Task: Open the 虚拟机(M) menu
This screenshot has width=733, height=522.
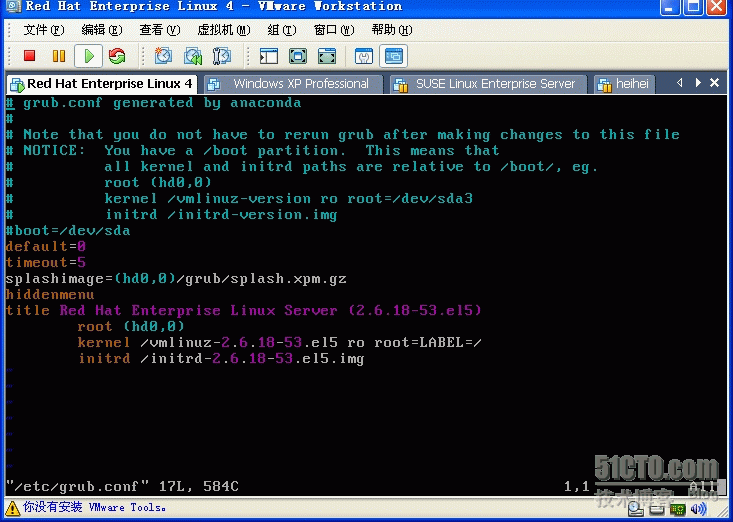Action: click(224, 30)
